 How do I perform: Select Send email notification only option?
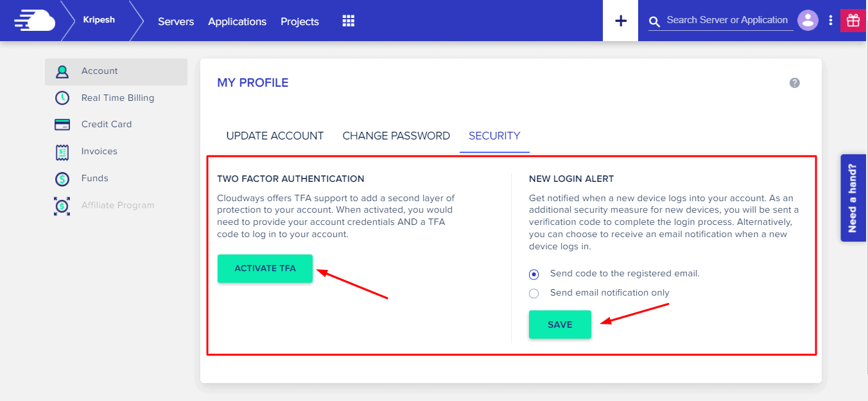(534, 294)
